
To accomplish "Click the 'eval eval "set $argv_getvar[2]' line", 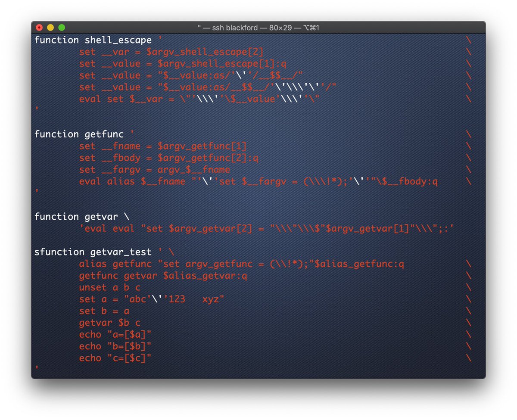I will (x=267, y=228).
